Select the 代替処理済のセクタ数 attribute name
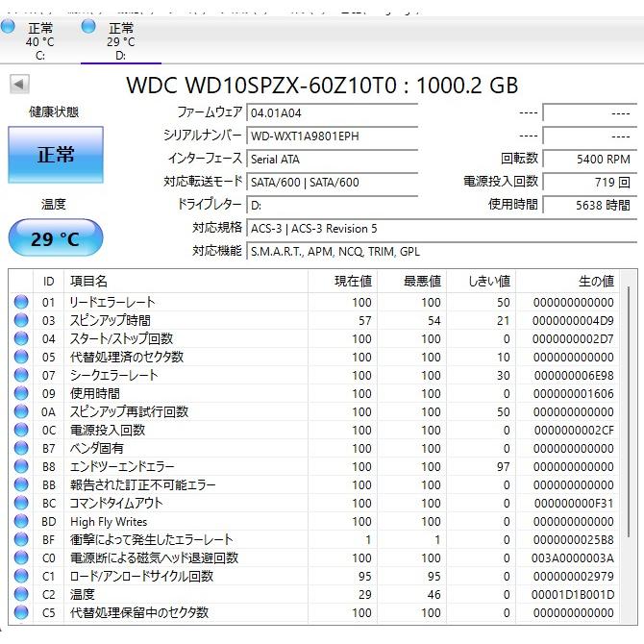Screen dimensions: 644x644 pyautogui.click(x=127, y=357)
